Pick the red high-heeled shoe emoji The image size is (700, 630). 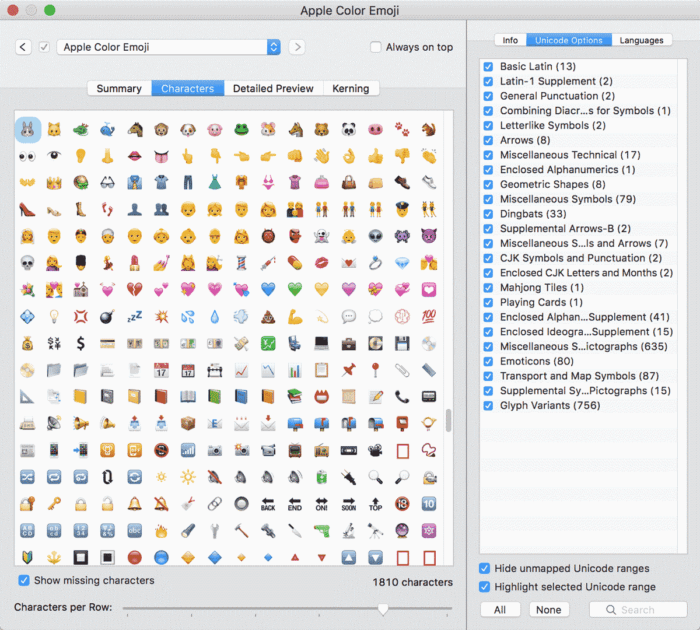[28, 209]
